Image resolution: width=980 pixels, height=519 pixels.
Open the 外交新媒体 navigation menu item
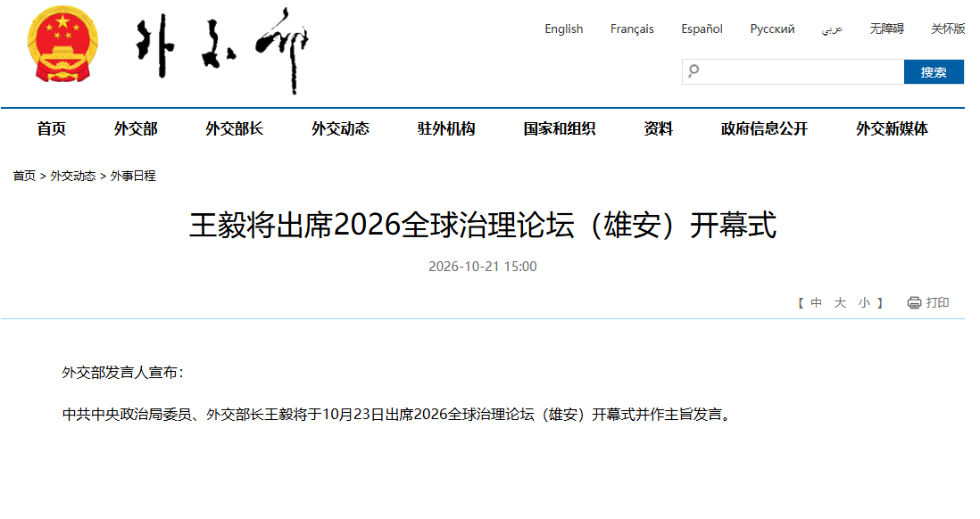(x=892, y=128)
